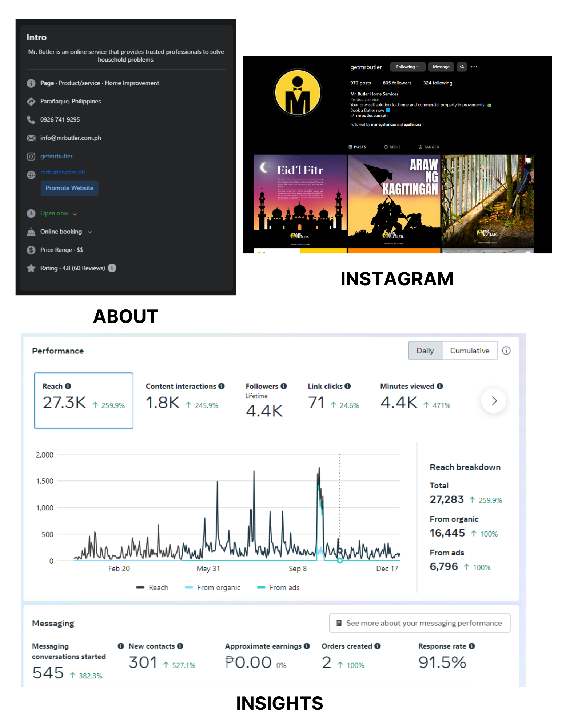The width and height of the screenshot is (562, 728).
Task: Select the Reach metric card
Action: (84, 401)
